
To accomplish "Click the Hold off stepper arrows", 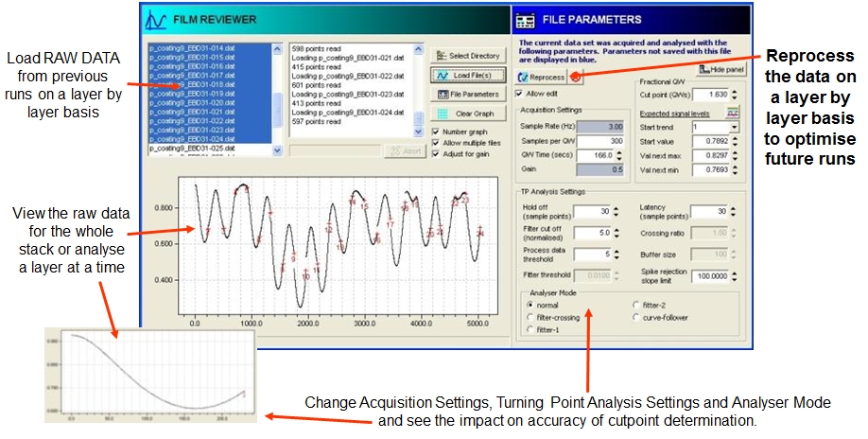I will pyautogui.click(x=616, y=212).
